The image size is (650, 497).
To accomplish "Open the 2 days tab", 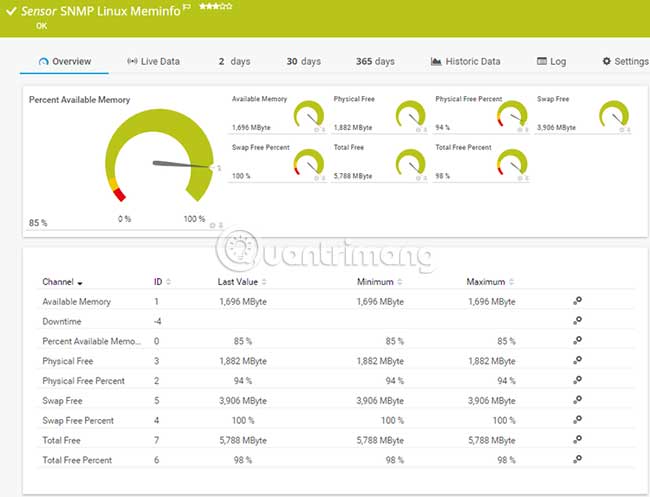I will click(234, 61).
